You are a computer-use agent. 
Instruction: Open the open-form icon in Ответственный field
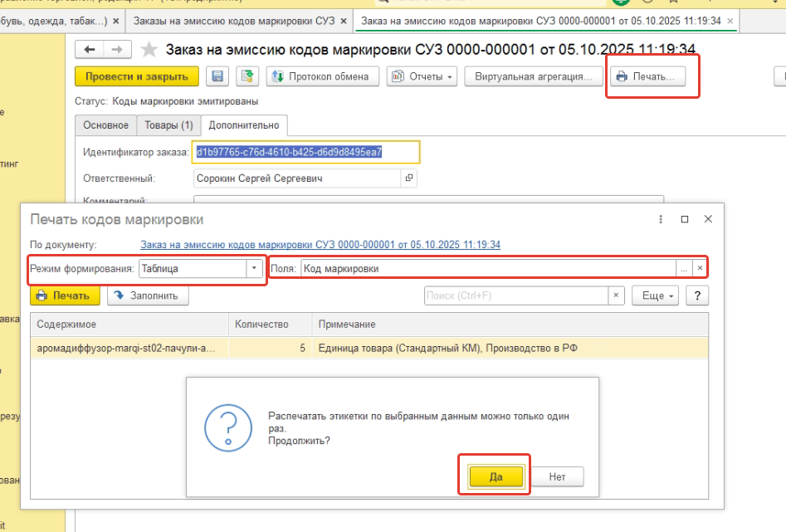pos(408,178)
